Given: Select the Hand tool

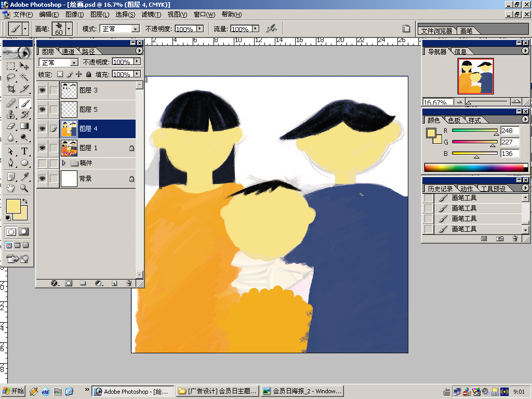Looking at the screenshot, I should [x=11, y=188].
